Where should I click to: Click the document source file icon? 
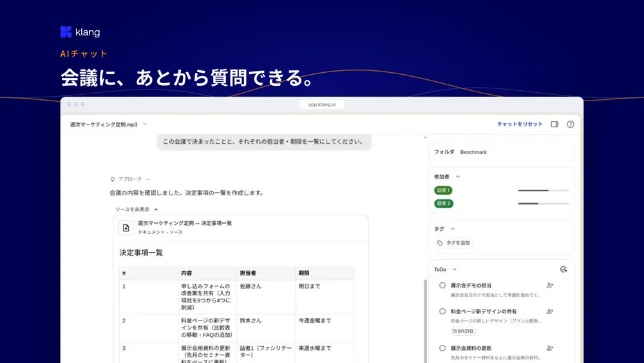(x=126, y=228)
